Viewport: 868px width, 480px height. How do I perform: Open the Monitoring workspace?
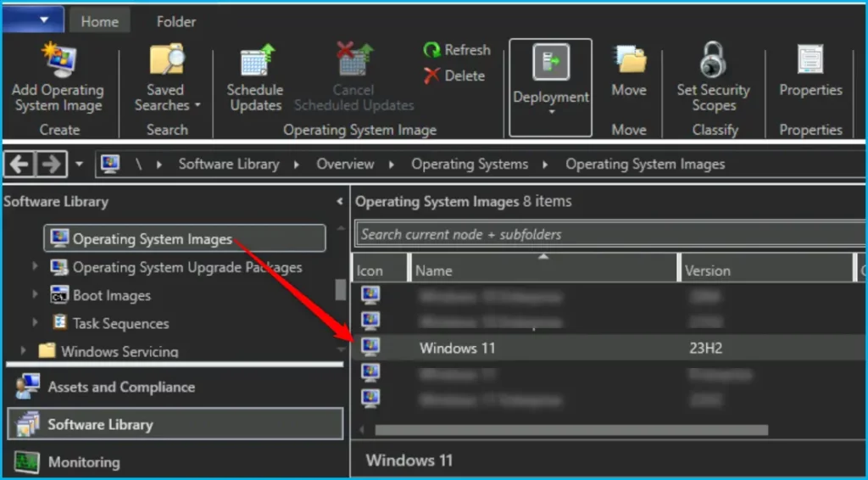click(x=175, y=461)
